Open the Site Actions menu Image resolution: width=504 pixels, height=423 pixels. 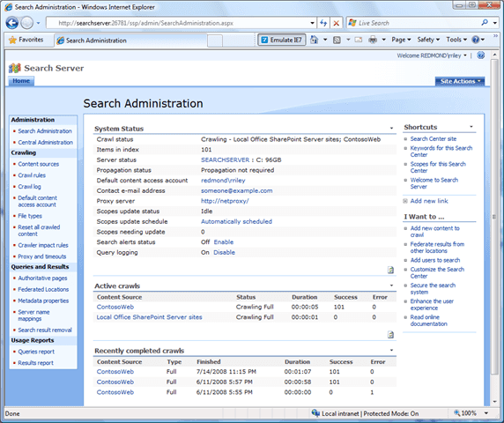460,81
